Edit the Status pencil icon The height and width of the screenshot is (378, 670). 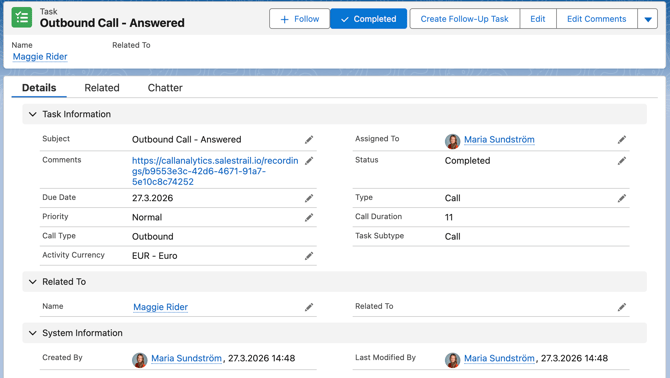pyautogui.click(x=622, y=161)
